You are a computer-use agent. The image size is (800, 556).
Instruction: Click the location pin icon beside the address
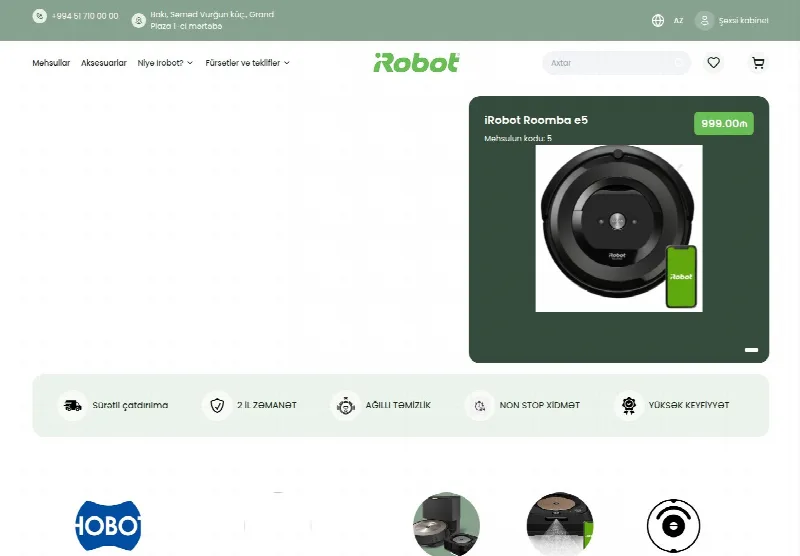(x=138, y=20)
